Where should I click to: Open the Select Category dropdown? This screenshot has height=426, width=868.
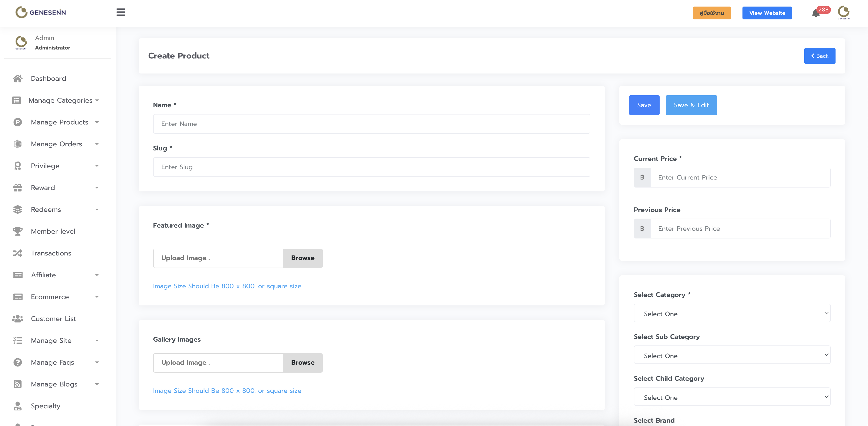tap(732, 314)
